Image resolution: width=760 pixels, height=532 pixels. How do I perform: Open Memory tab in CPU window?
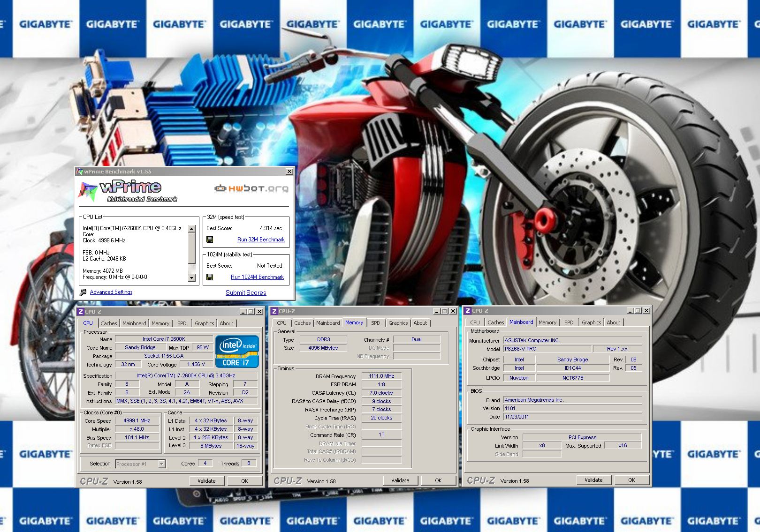coord(160,323)
